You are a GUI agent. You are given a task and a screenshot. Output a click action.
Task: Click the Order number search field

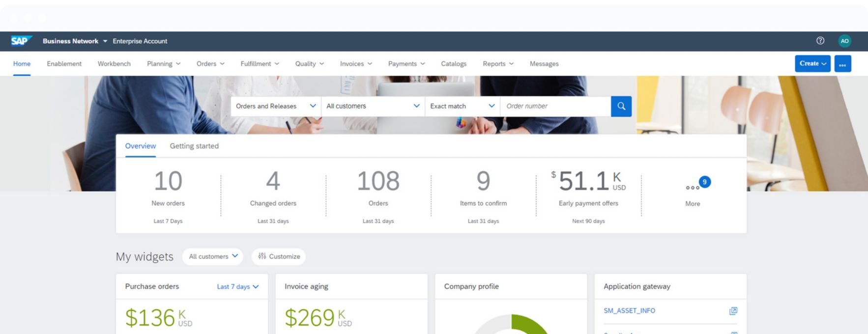point(555,106)
